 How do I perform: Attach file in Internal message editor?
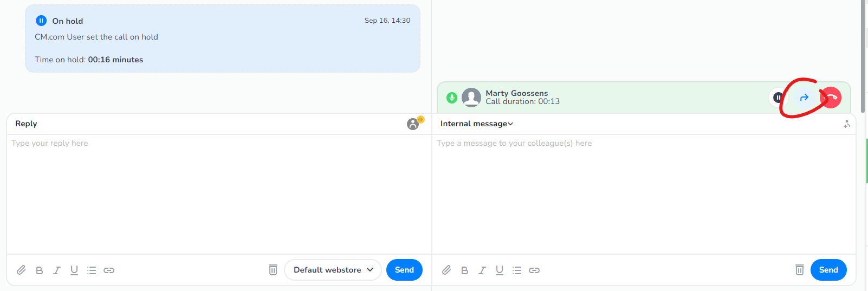coord(446,270)
